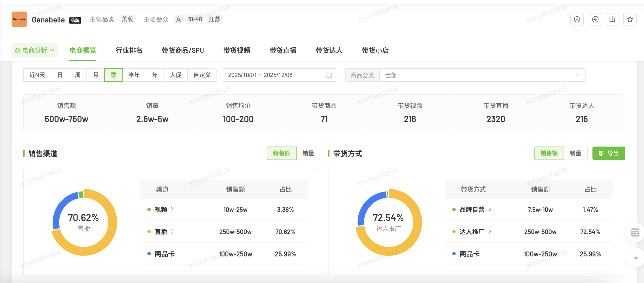Click the green 导出 export button

tap(609, 153)
